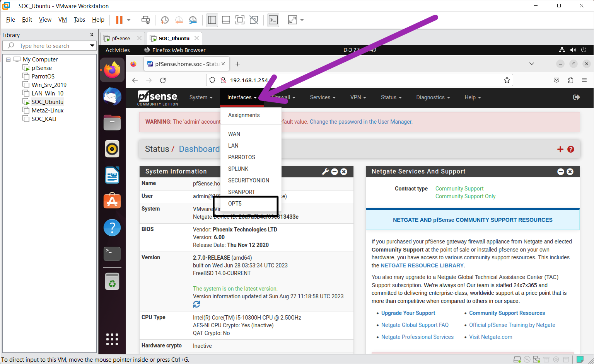Viewport: 594px width, 364px height.
Task: Expand the pfSense System menu
Action: (x=201, y=97)
